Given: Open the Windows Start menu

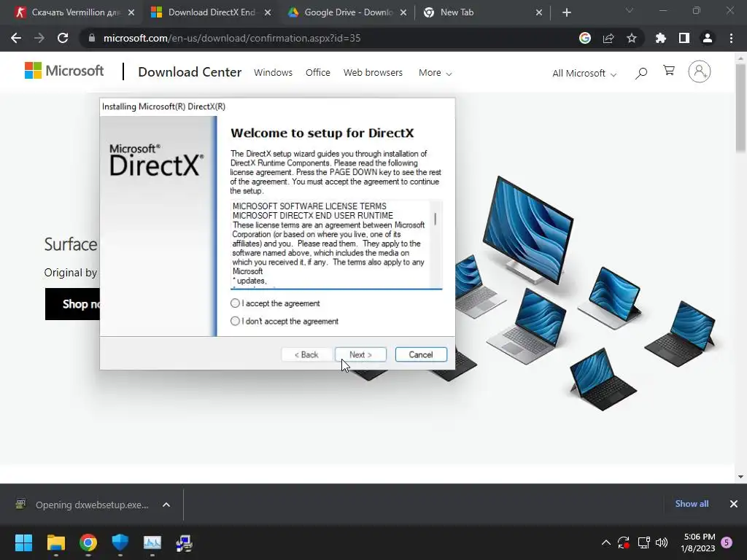Looking at the screenshot, I should tap(23, 542).
